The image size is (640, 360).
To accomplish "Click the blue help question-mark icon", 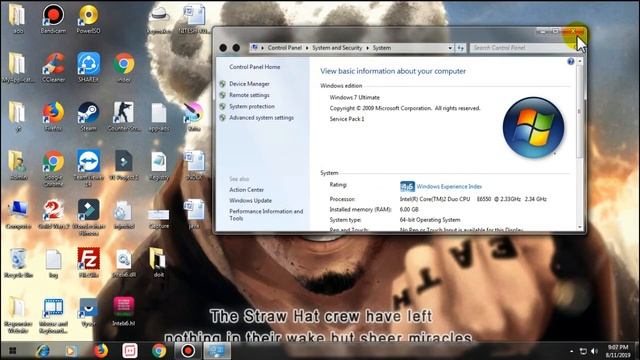I will (571, 62).
